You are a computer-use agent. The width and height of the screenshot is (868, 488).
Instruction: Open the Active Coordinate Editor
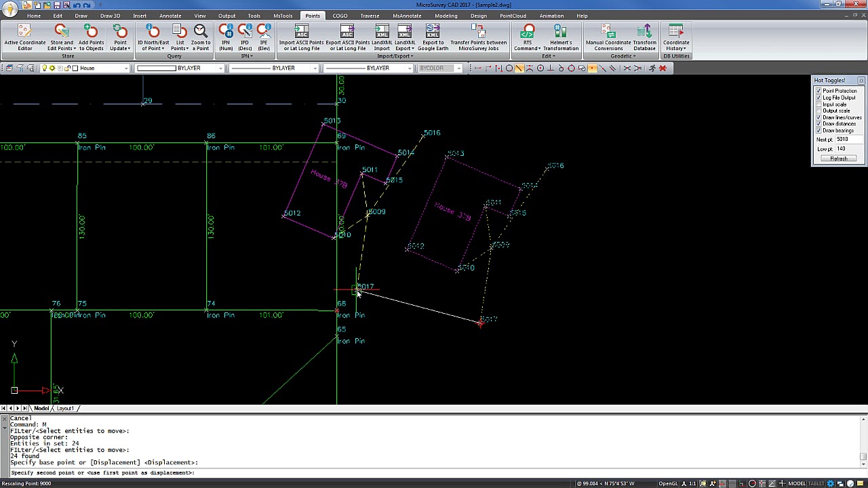pyautogui.click(x=24, y=37)
